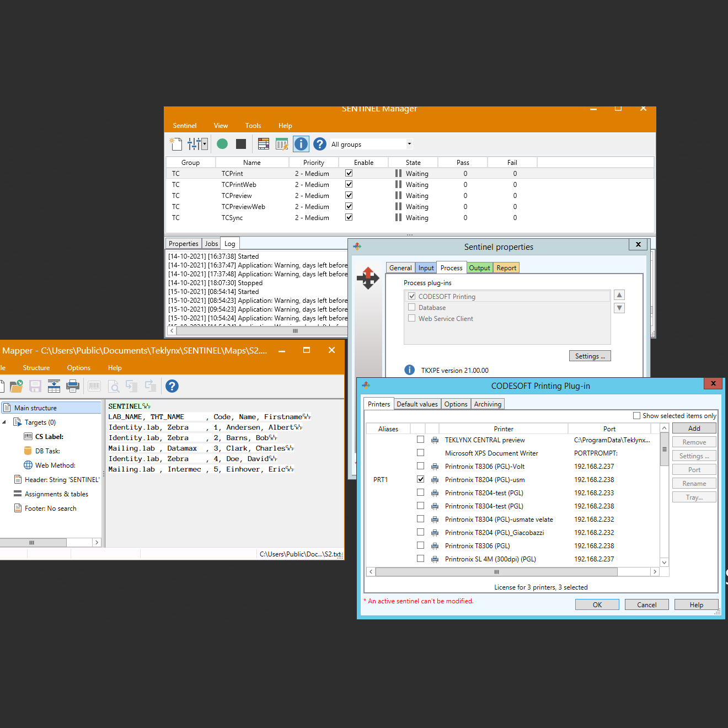This screenshot has width=728, height=728.
Task: Click the import table icon in Mapper toolbar
Action: click(x=54, y=386)
